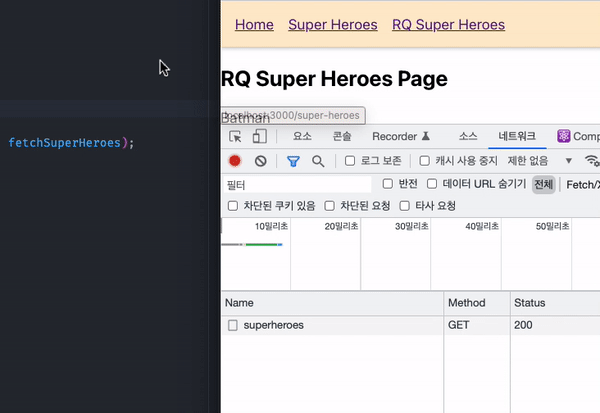Sort requests by Name column header
600x413 pixels.
click(x=332, y=303)
